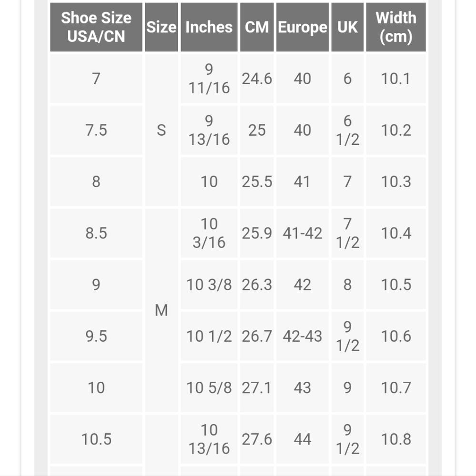Click the 25.9 CM cell
The height and width of the screenshot is (476, 476).
(x=257, y=233)
